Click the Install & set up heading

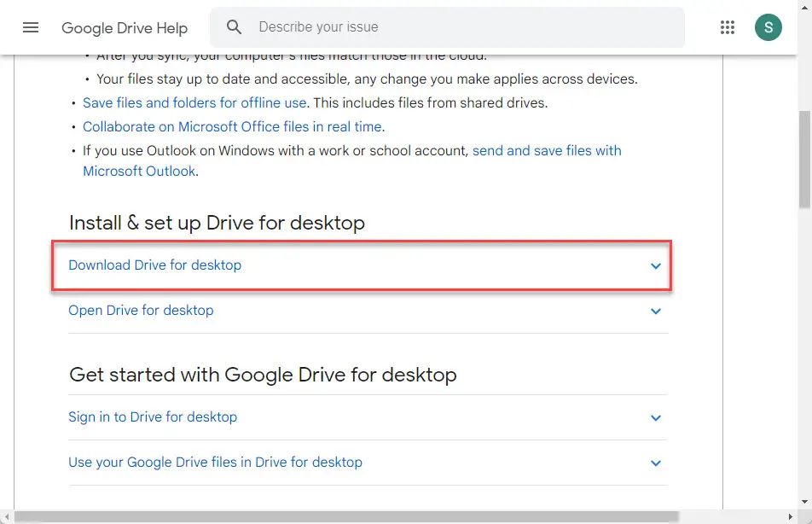[x=217, y=223]
